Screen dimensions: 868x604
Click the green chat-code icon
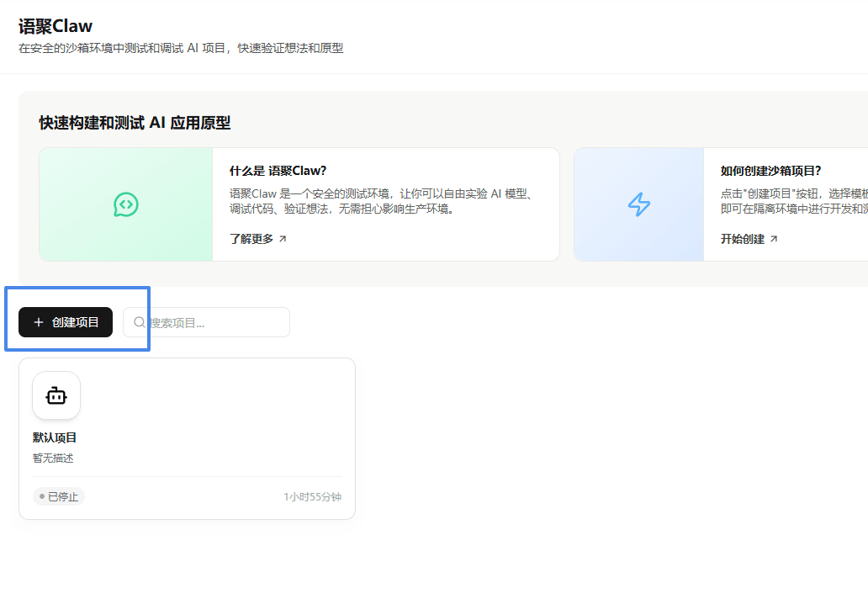(x=126, y=204)
